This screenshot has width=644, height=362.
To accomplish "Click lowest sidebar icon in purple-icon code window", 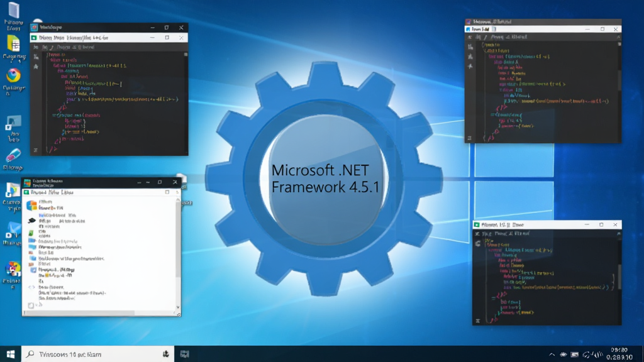I will [469, 138].
